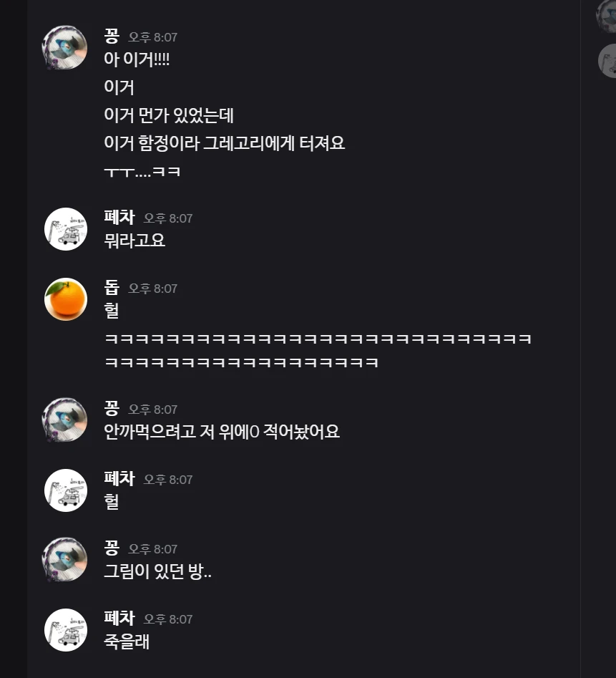The width and height of the screenshot is (616, 678).
Task: Click 꽁's avatar beside the '안까먹으려고' message
Action: 65,420
